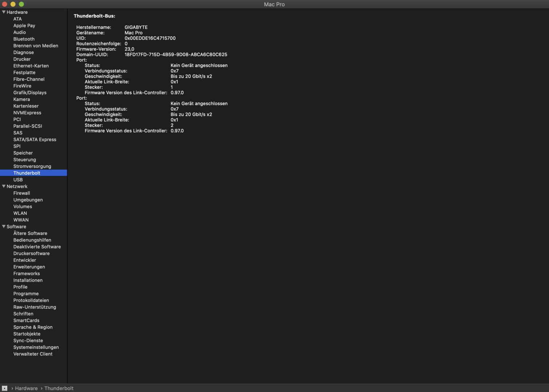Select Bedienungshilfen in the sidebar
549x392 pixels.
[x=32, y=240]
